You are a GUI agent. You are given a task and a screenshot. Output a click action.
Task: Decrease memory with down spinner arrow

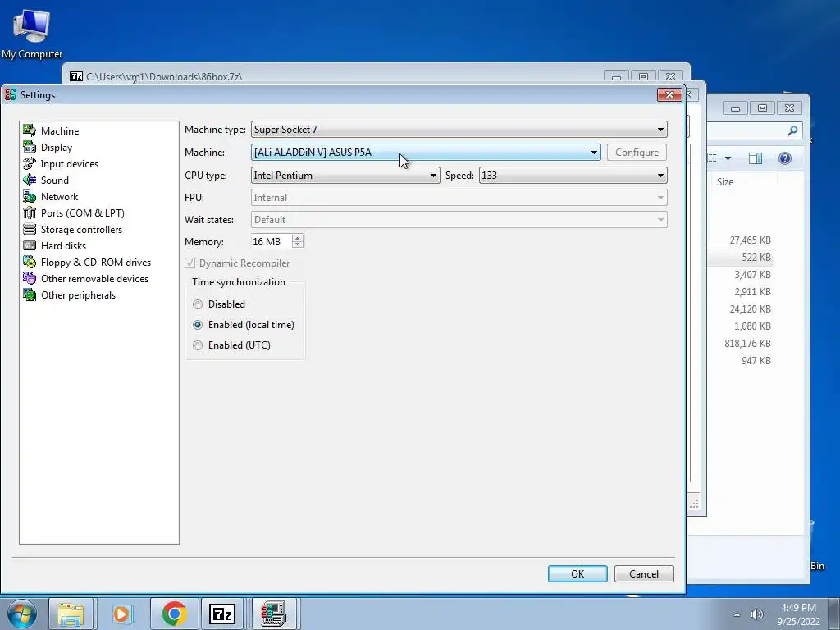(297, 245)
